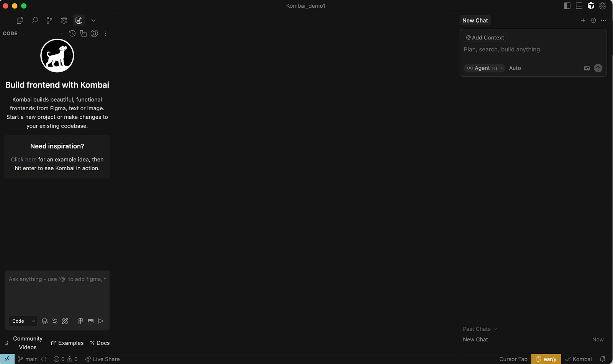The height and width of the screenshot is (364, 613).
Task: Click the Kombai status bar item
Action: (x=579, y=359)
